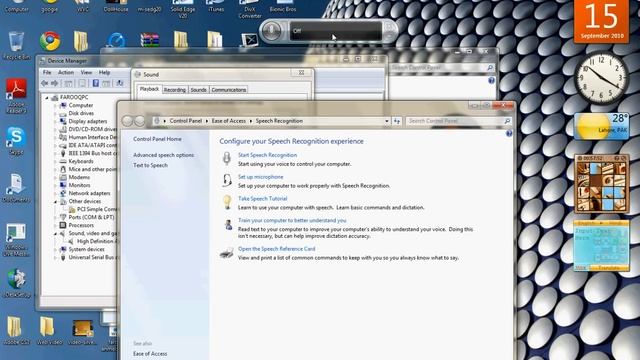Click Take Speech Tutorial link
Viewport: 640px width, 360px height.
pos(262,198)
